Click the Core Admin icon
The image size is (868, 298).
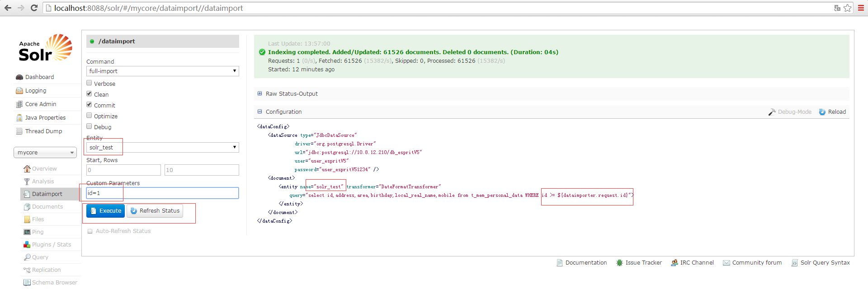(19, 104)
